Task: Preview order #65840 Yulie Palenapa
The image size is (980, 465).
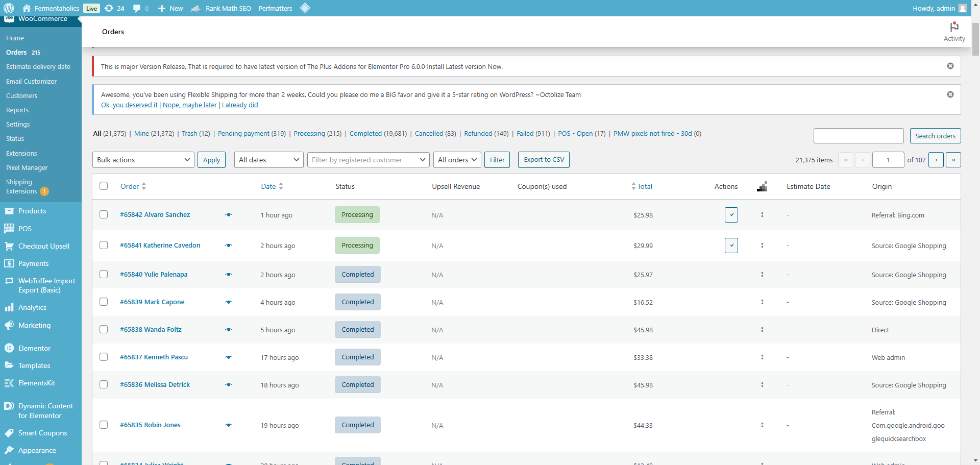Action: (x=229, y=275)
